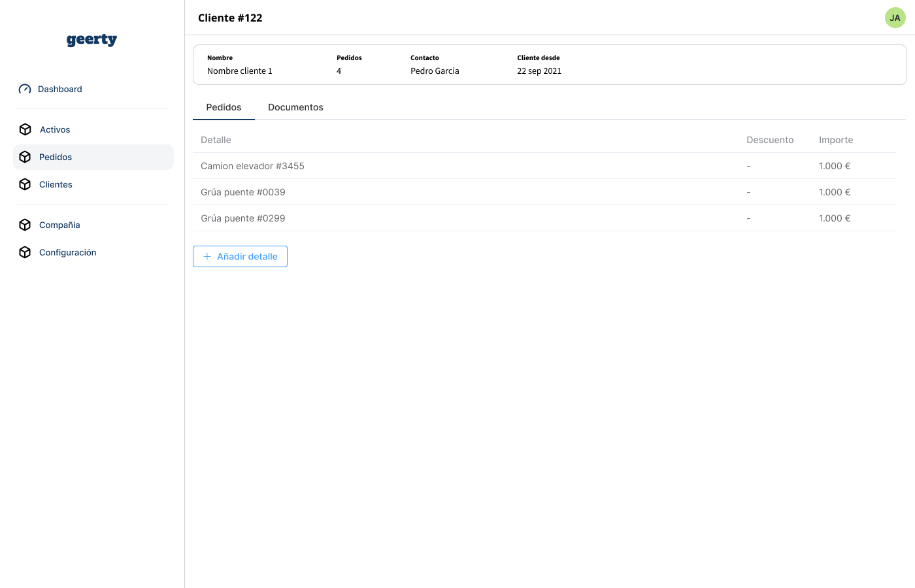Click the Configuración cube icon
This screenshot has width=915, height=588.
click(x=25, y=252)
